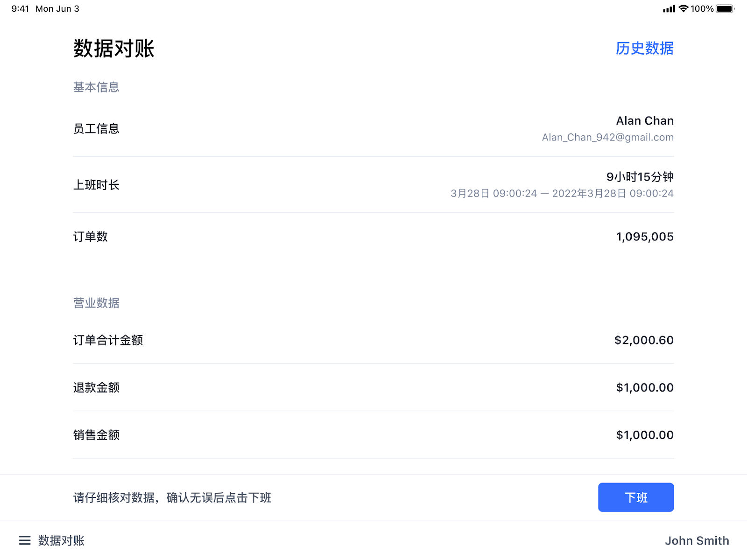Tap the cellular signal bars icon

[669, 9]
